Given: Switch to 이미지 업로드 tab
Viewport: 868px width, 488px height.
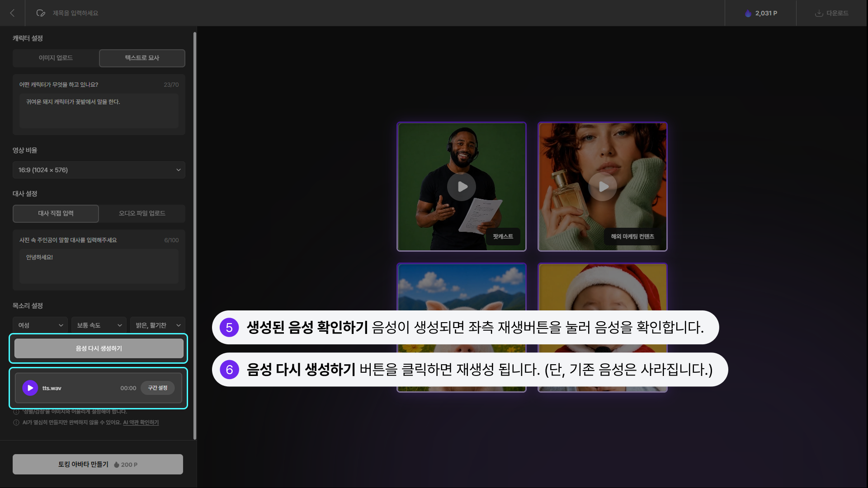Looking at the screenshot, I should tap(56, 58).
